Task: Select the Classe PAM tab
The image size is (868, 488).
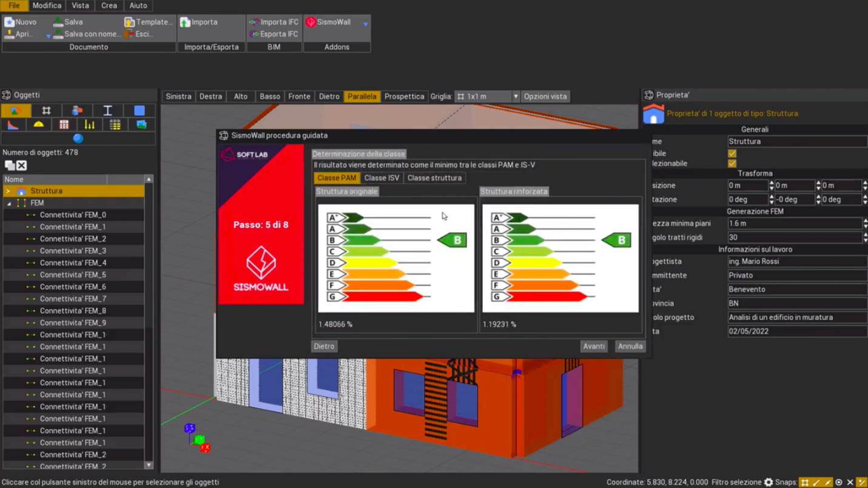Action: [x=337, y=178]
